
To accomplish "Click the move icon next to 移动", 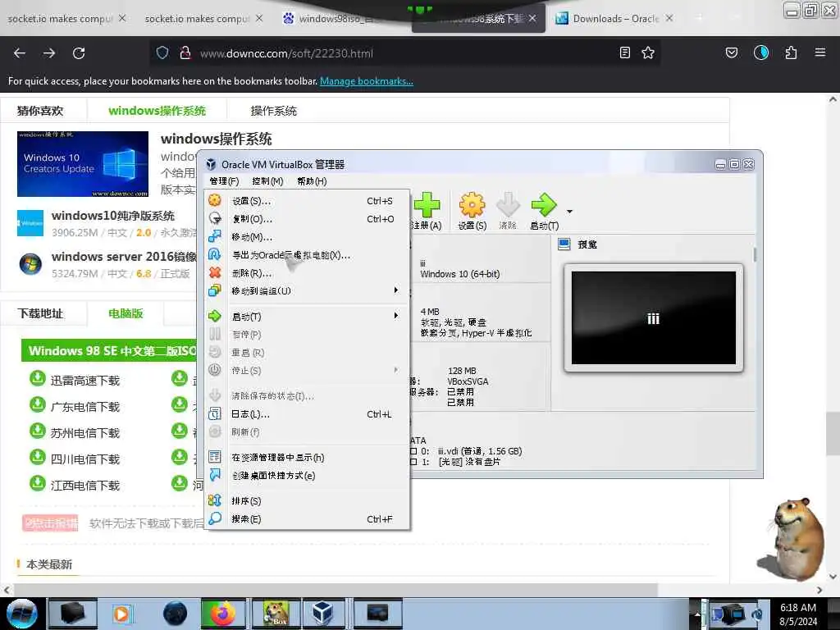I will pyautogui.click(x=215, y=236).
